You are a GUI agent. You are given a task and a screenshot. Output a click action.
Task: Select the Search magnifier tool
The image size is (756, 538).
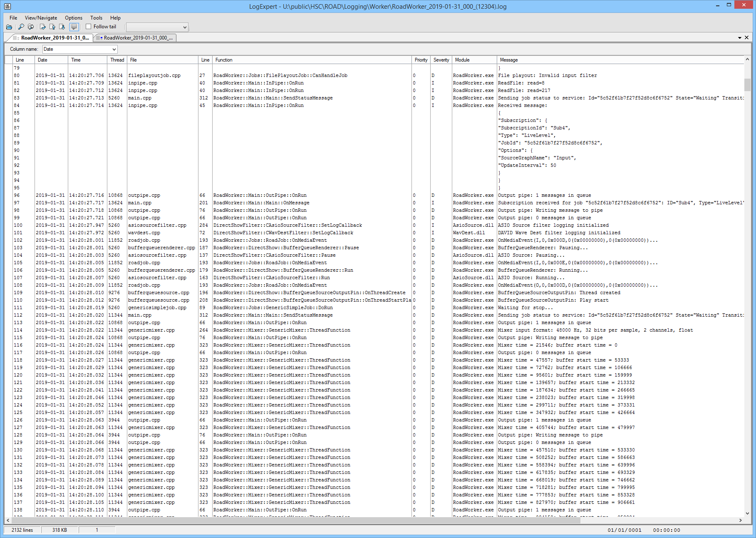click(21, 27)
